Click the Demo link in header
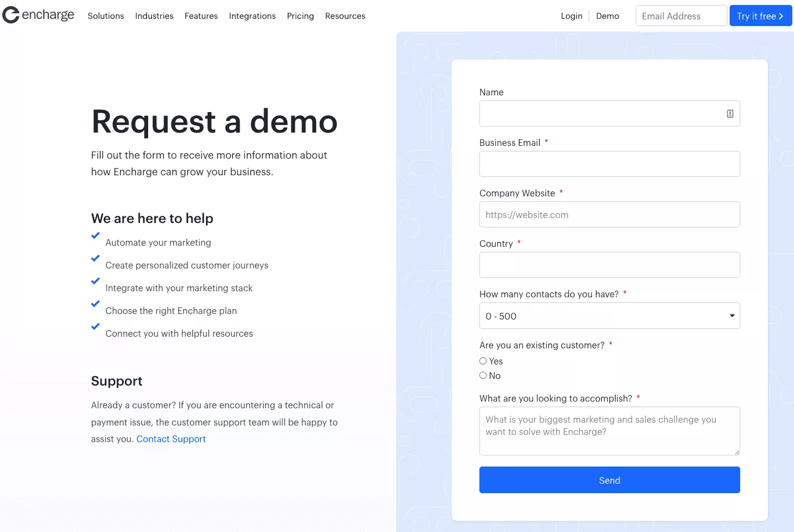This screenshot has width=794, height=532. click(x=608, y=16)
